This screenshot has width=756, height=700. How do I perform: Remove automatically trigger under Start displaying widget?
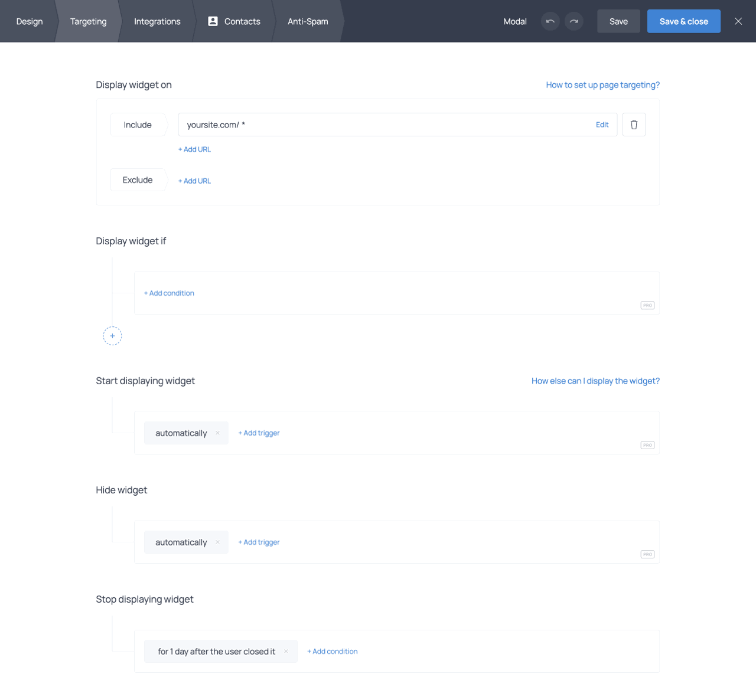[x=217, y=433]
